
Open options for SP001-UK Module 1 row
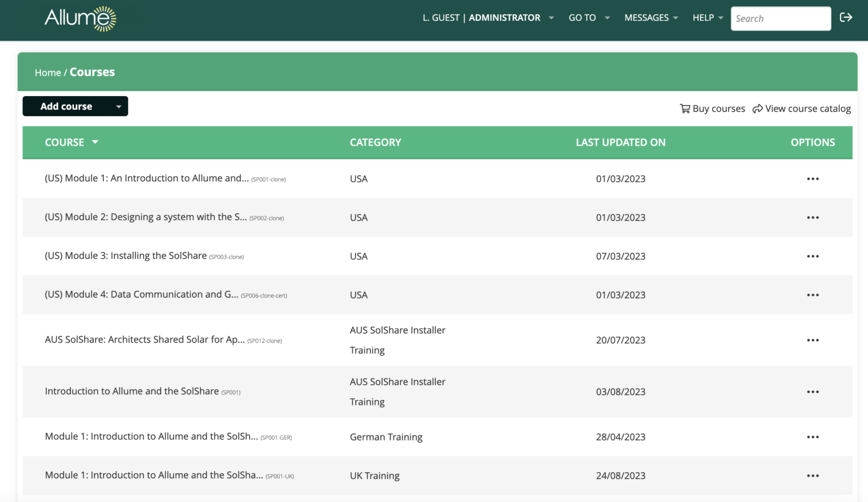coord(813,475)
